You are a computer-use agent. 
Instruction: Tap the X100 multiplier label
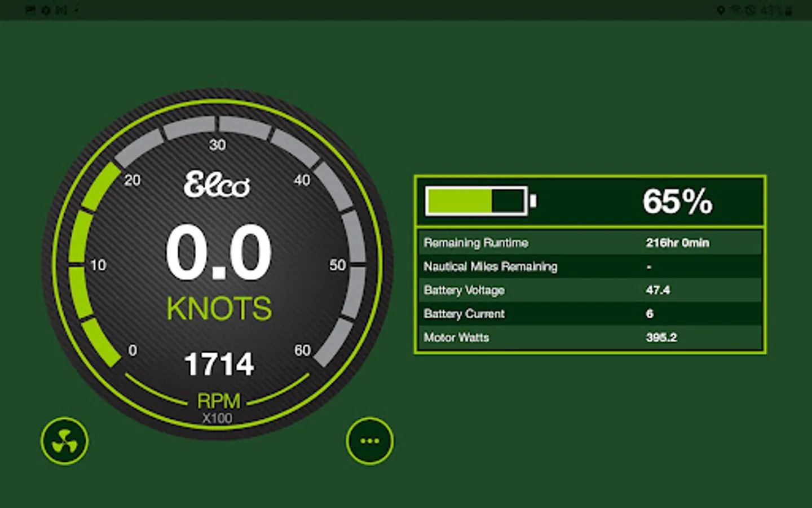click(x=217, y=418)
